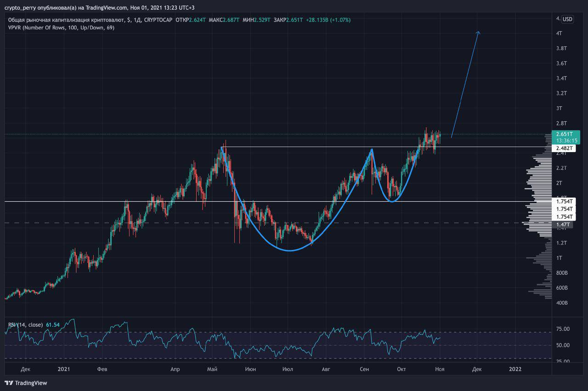Screen dimensions: 588x391
Task: Click the 3.2T price axis label
Action: tap(562, 93)
